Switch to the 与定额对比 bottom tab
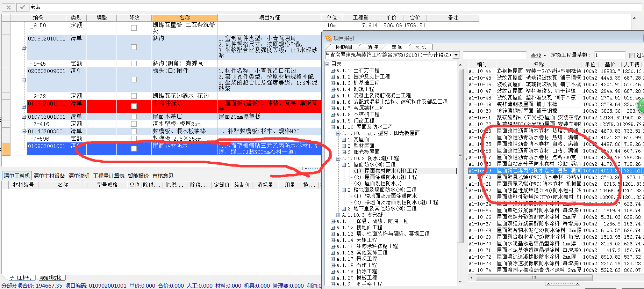The image size is (644, 289). pos(50,277)
